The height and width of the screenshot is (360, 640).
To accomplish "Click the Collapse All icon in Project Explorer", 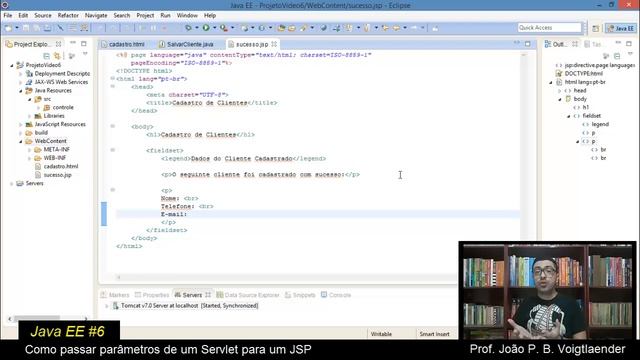I will (46, 56).
